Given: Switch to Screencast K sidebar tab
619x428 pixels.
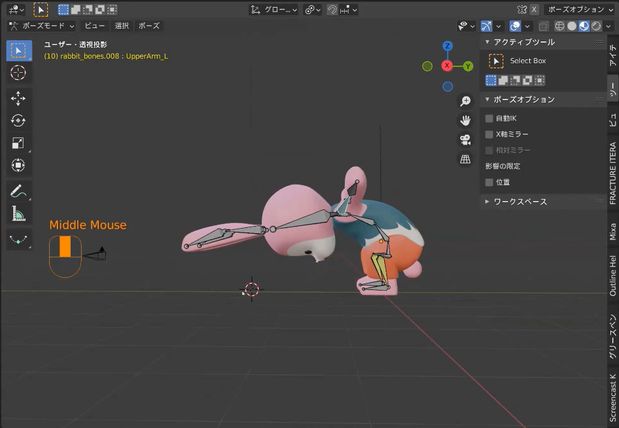Looking at the screenshot, I should 613,398.
